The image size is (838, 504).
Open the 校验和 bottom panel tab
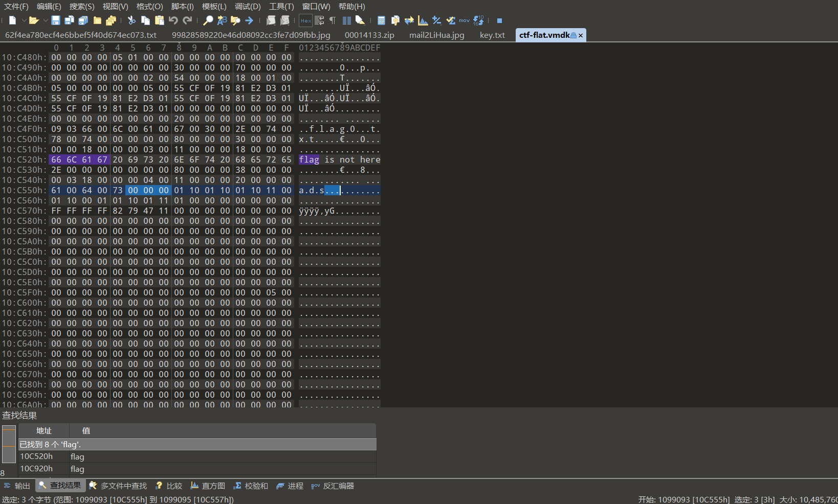click(251, 486)
